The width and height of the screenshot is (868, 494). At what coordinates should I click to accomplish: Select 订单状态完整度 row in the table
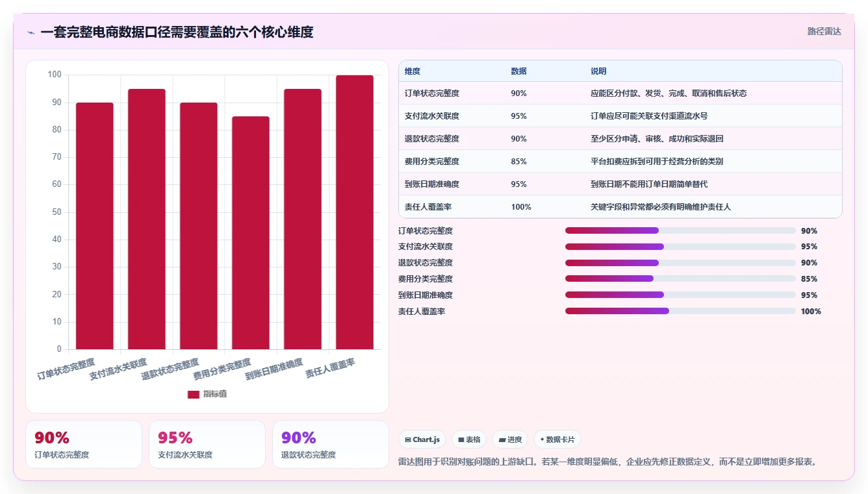(x=620, y=93)
